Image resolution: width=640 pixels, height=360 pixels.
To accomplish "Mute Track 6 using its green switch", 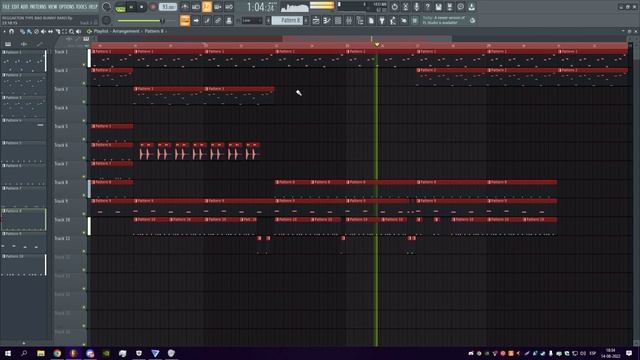I will click(x=84, y=158).
